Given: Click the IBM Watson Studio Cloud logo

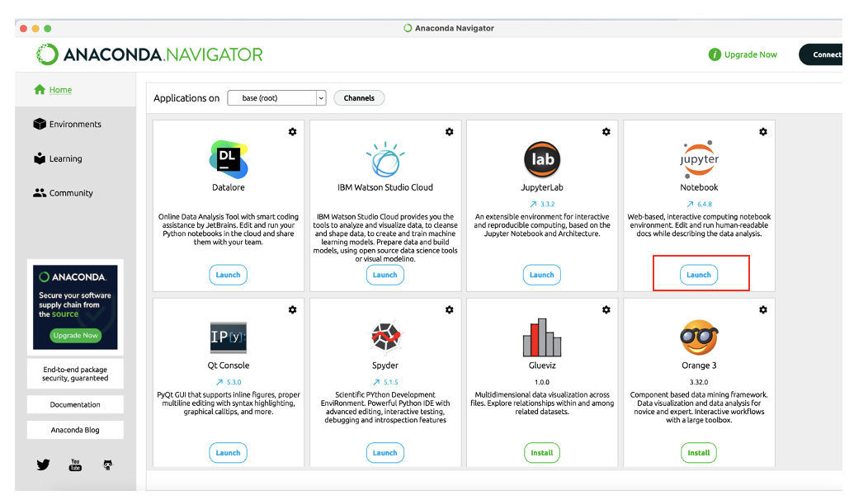Looking at the screenshot, I should tap(385, 159).
